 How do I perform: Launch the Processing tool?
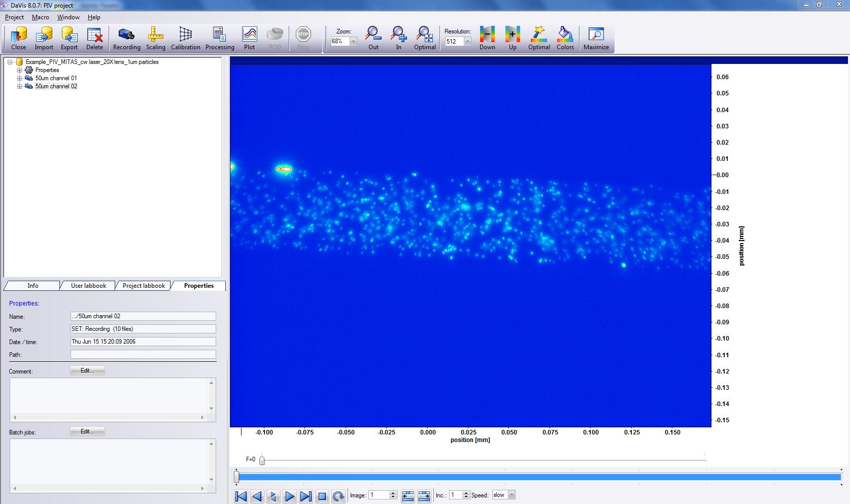[x=220, y=39]
